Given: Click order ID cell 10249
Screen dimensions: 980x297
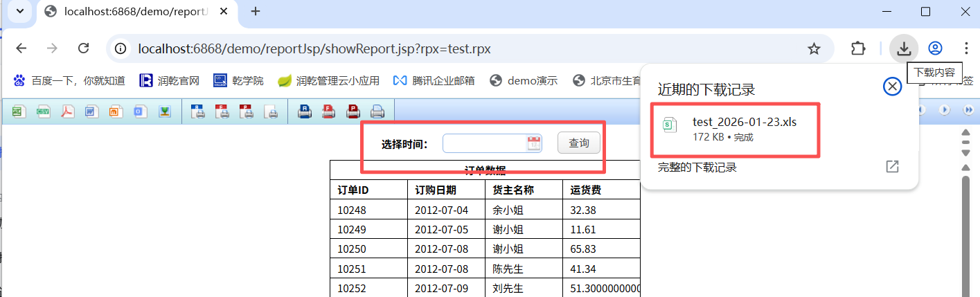Looking at the screenshot, I should click(x=368, y=229).
